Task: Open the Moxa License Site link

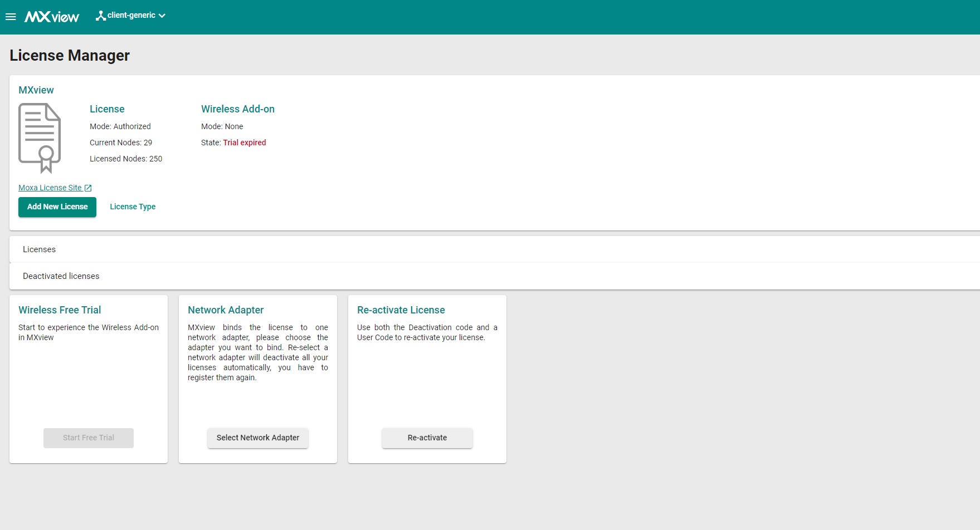Action: (x=50, y=188)
